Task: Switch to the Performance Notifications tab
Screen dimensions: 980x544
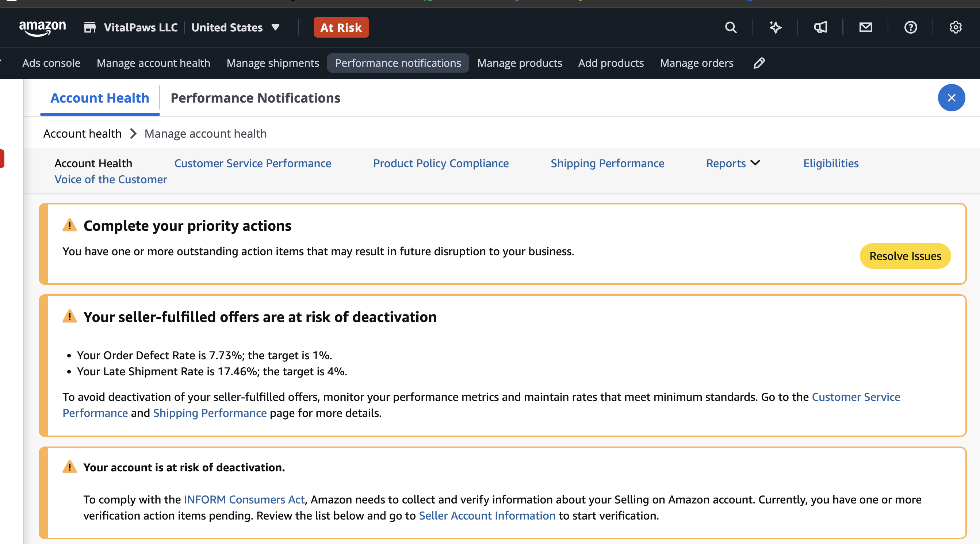Action: click(x=255, y=98)
